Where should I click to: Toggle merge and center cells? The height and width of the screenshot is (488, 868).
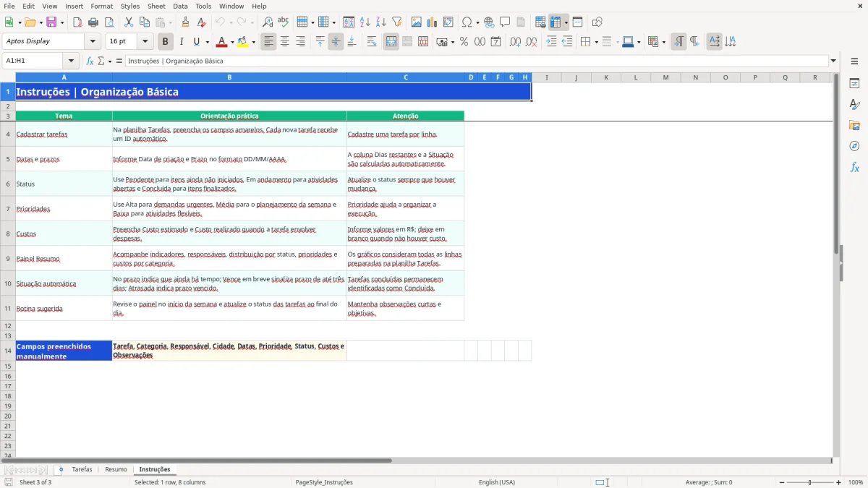coord(391,42)
